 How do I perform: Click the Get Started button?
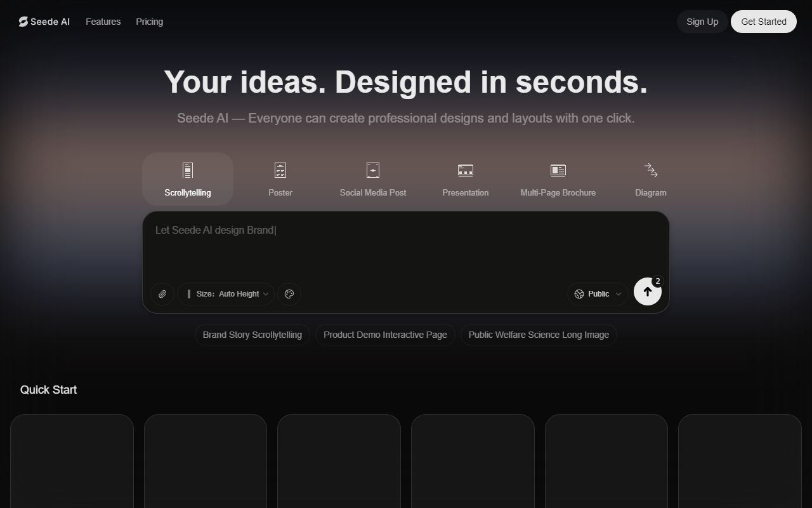click(x=763, y=21)
